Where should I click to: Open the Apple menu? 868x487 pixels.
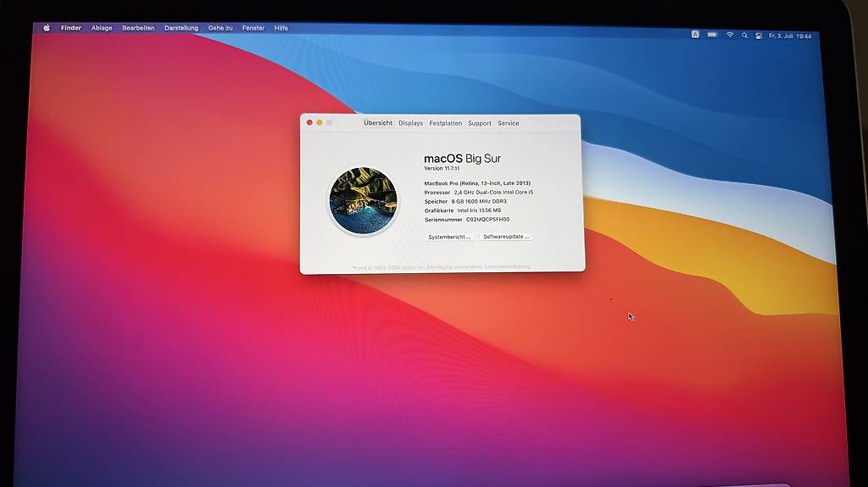[47, 28]
